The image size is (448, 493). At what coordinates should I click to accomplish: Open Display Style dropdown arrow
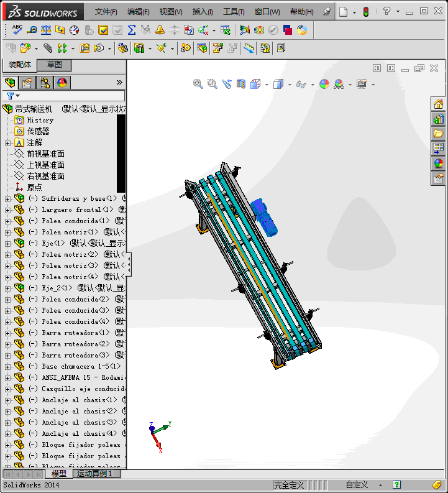point(290,85)
